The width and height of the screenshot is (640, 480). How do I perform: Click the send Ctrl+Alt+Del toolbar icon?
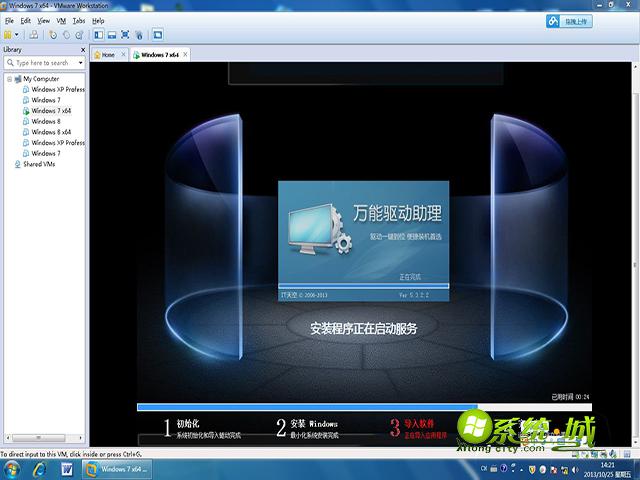(x=34, y=35)
